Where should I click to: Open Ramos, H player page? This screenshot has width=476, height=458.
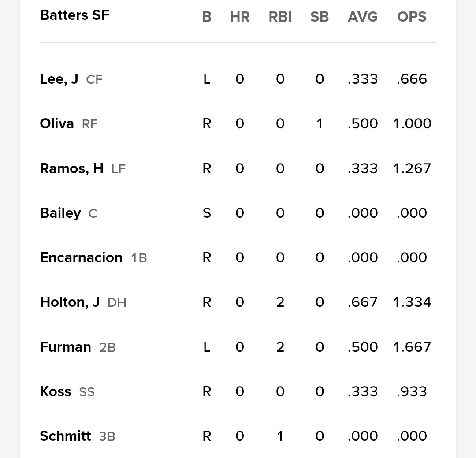click(71, 168)
